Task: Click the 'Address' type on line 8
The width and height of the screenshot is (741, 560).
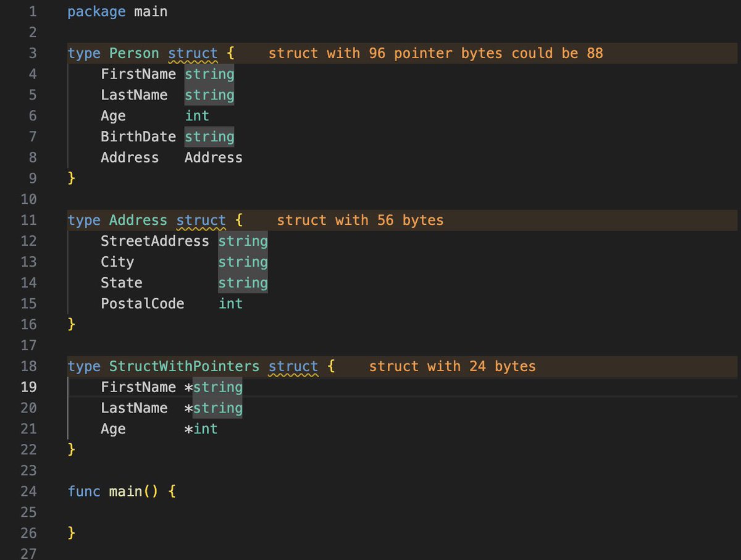Action: 214,158
